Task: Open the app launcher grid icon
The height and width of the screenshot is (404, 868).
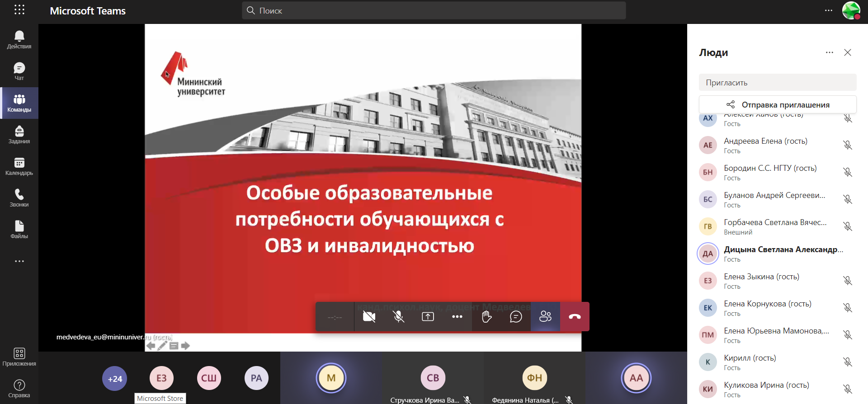Action: click(19, 10)
